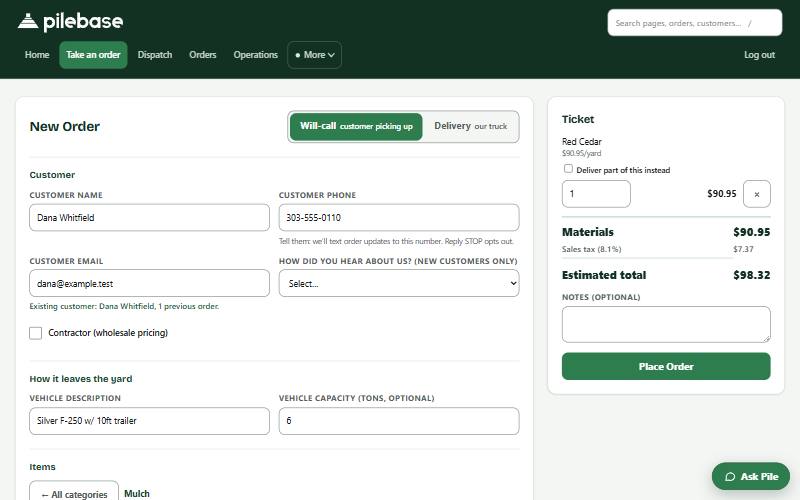Edit the Vehicle Capacity field
The width and height of the screenshot is (800, 500).
point(399,421)
